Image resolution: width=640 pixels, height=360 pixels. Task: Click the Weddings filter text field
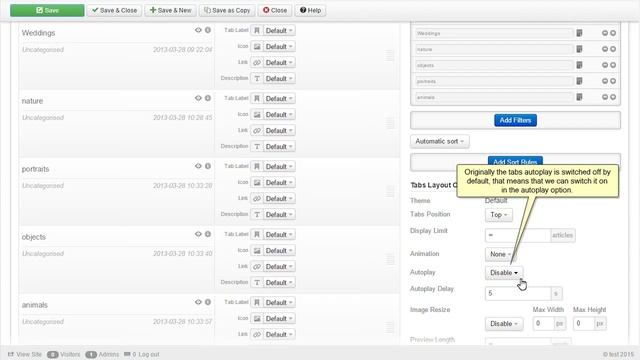tap(494, 33)
